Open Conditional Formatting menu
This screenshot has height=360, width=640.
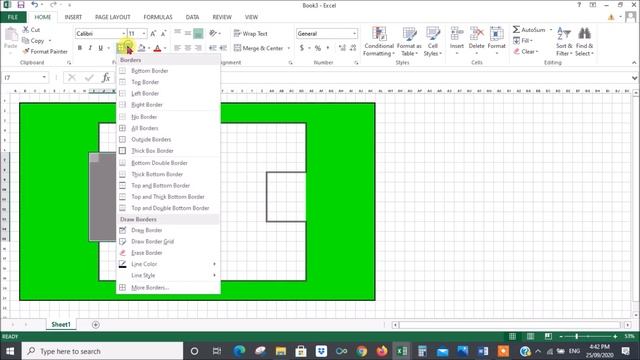tap(379, 41)
